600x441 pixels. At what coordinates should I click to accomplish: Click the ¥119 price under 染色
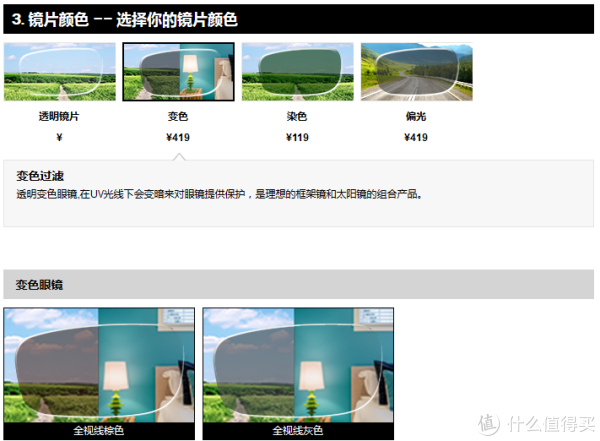tap(297, 137)
